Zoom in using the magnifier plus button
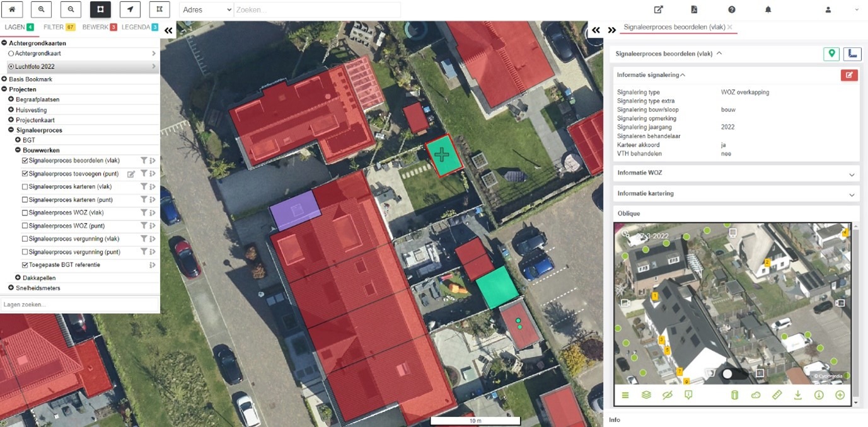 tap(42, 9)
